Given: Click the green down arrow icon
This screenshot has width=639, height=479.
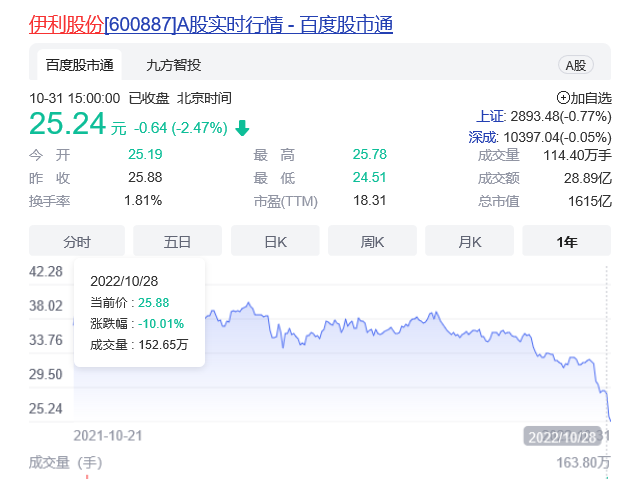Looking at the screenshot, I should pyautogui.click(x=242, y=128).
